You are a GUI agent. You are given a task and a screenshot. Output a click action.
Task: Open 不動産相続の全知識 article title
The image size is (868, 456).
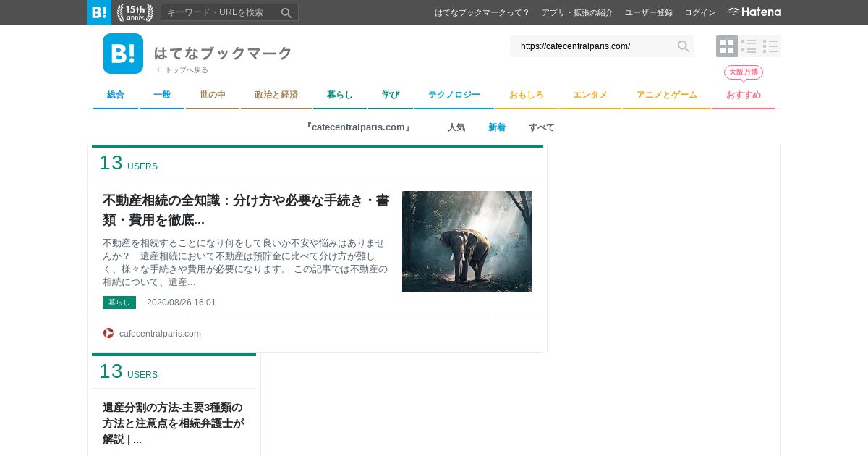(245, 210)
